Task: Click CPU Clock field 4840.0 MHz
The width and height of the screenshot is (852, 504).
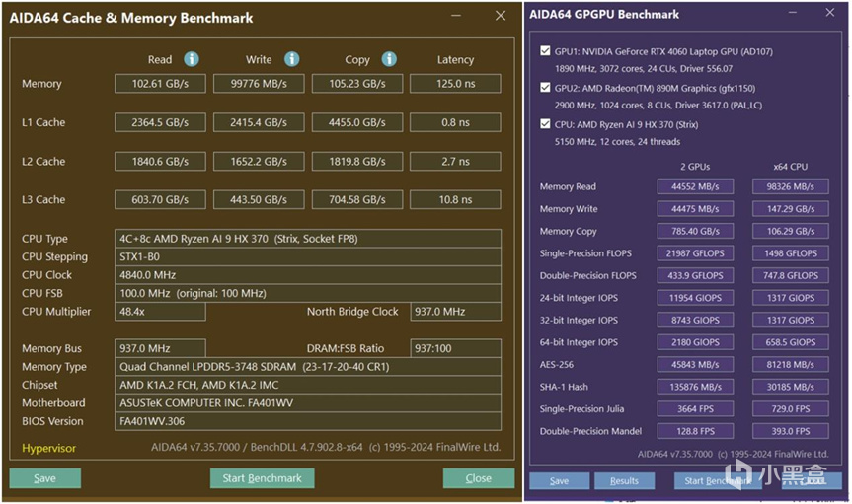Action: (x=308, y=275)
